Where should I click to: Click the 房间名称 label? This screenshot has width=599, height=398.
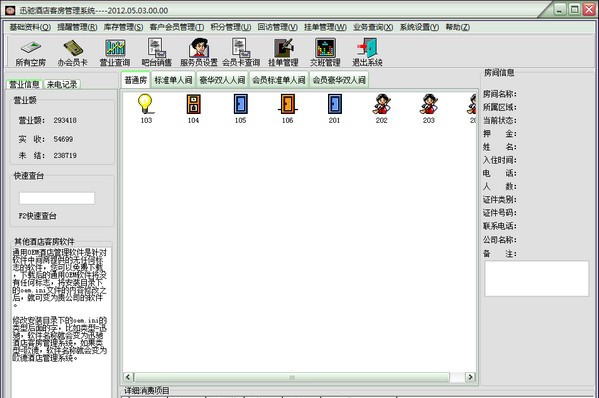[x=500, y=94]
